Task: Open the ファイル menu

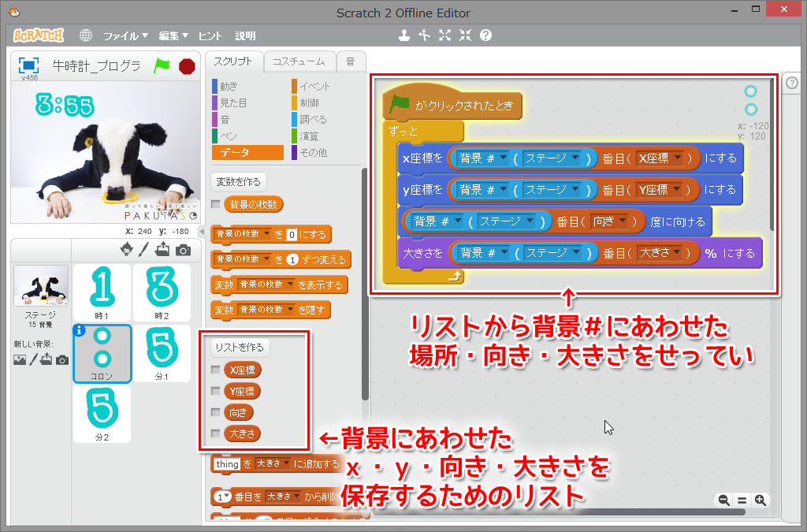Action: 125,35
